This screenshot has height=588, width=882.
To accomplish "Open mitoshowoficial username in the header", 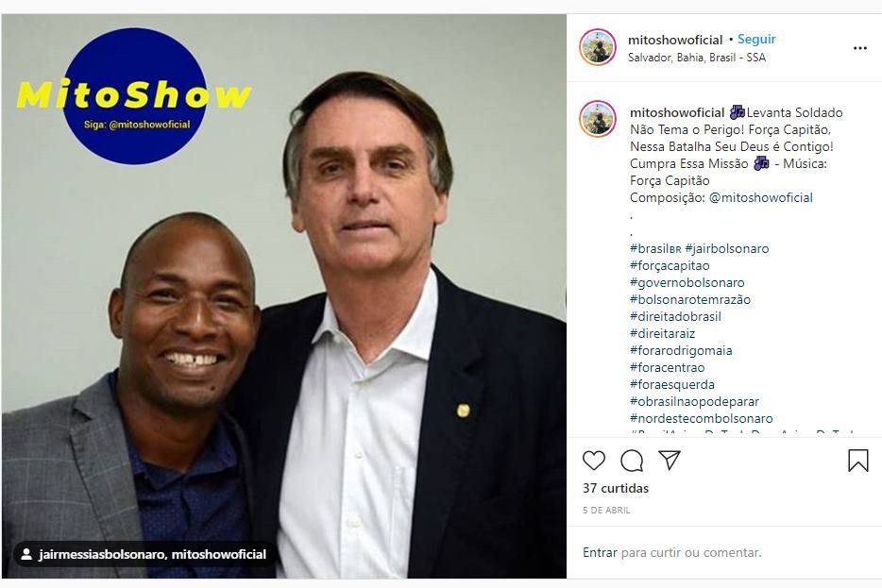I will (675, 40).
